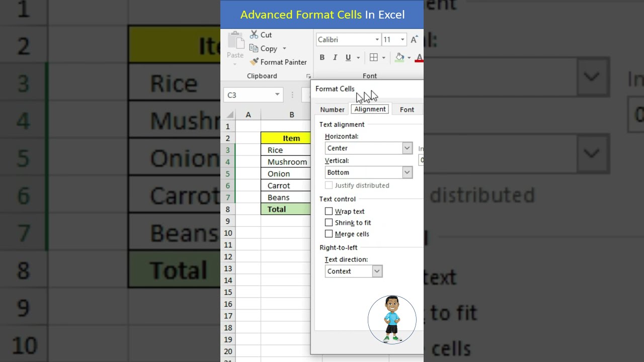
Task: Select row 16 header
Action: [x=228, y=304]
